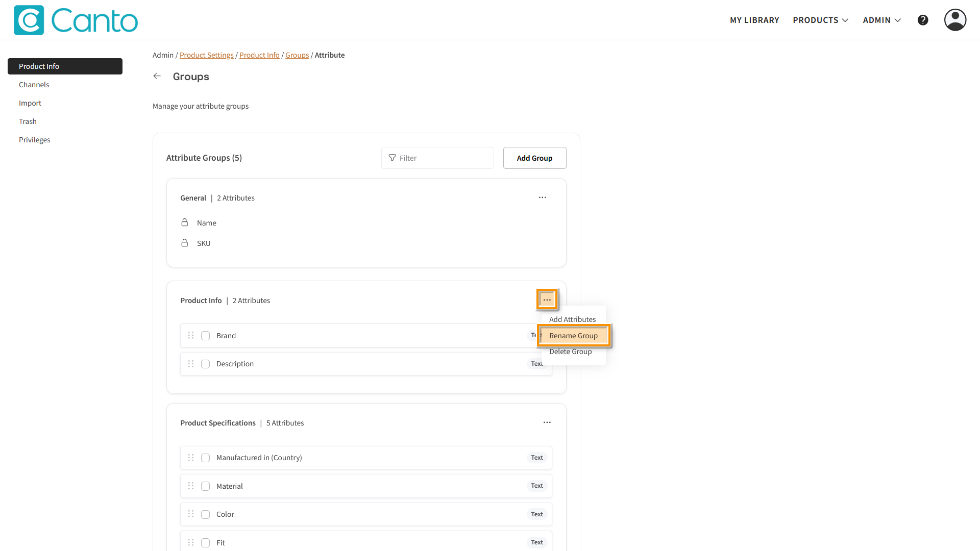This screenshot has width=980, height=551.
Task: Click the funnel filter icon
Action: coord(392,158)
